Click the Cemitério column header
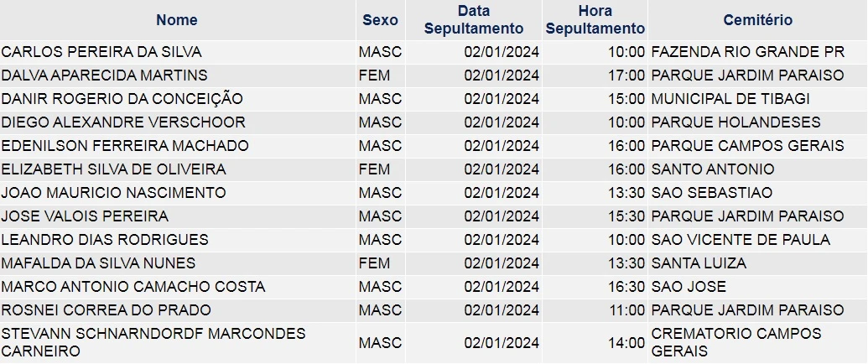868x364 pixels. pos(757,20)
